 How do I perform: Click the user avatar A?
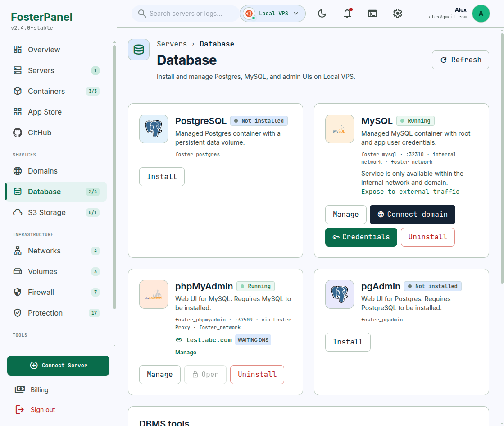pos(481,14)
